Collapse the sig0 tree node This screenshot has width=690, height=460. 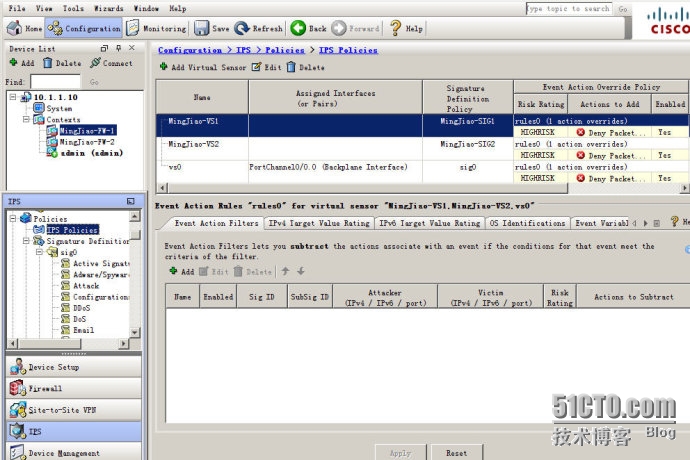tap(39, 252)
